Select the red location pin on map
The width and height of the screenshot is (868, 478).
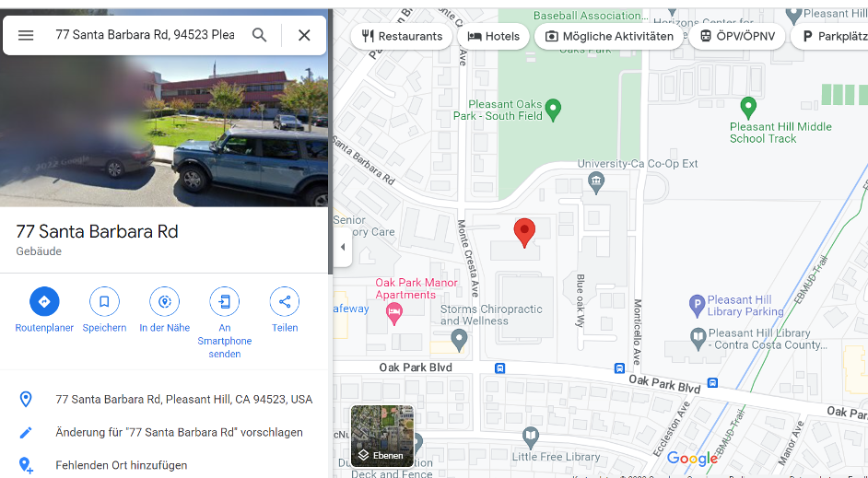[524, 232]
